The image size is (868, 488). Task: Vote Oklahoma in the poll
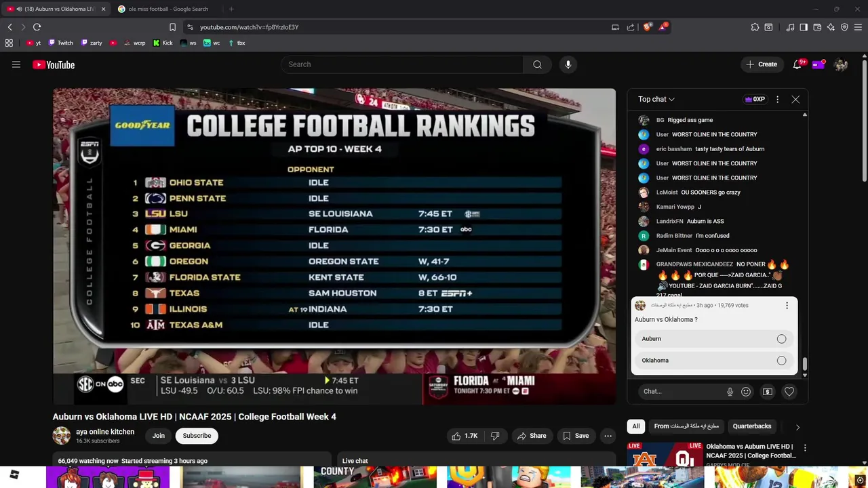[714, 361]
